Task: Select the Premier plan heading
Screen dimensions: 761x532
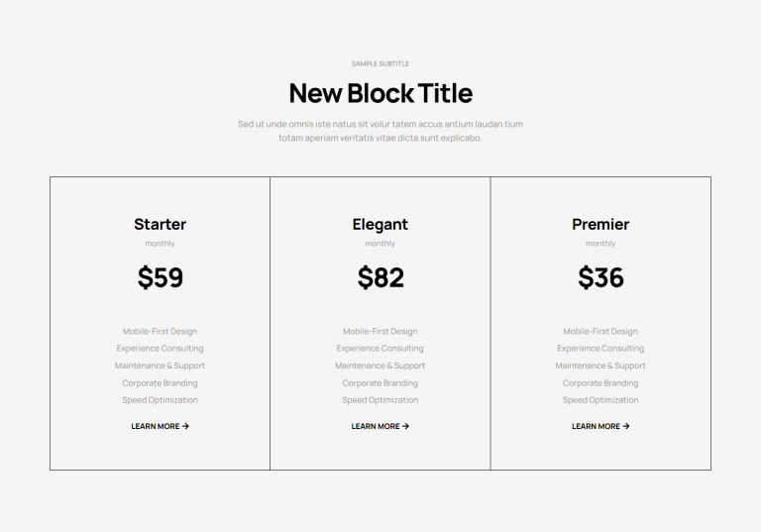Action: point(600,224)
